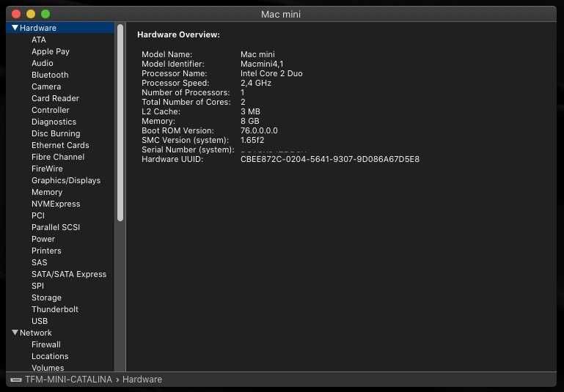Click Boot ROM Version 76.0.0.0.0
This screenshot has width=564, height=392.
click(259, 130)
